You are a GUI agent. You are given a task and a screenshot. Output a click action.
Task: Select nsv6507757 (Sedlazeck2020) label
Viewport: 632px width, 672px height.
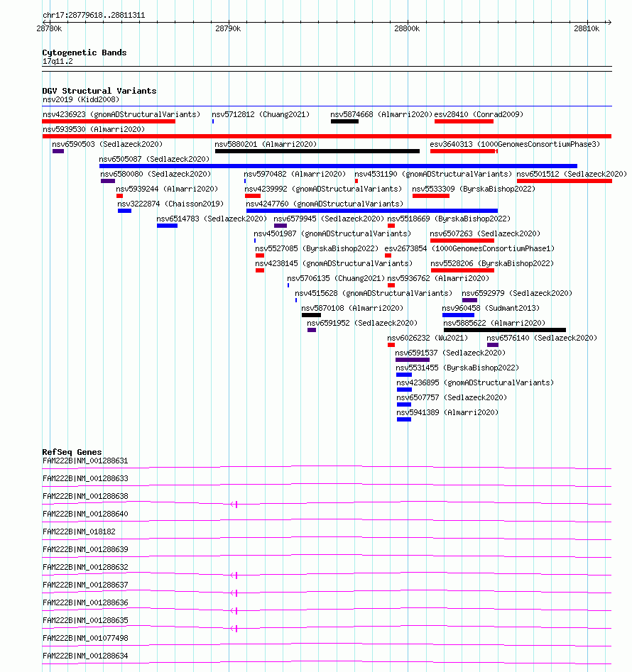tap(452, 397)
